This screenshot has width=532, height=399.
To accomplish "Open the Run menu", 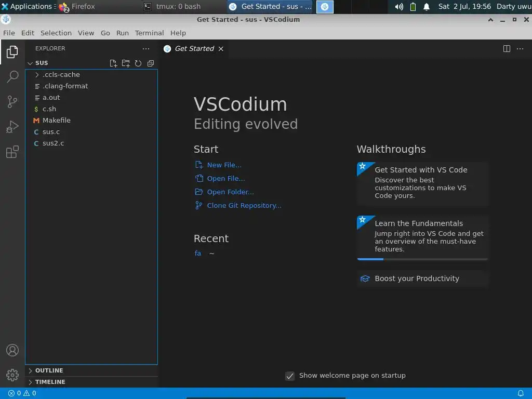I will 123,33.
